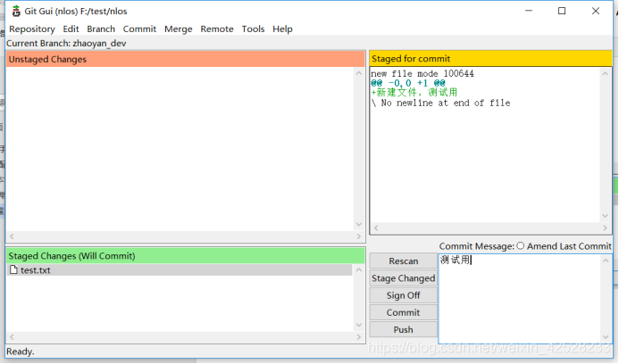Viewport: 619px width, 364px height.
Task: Click up arrow of Unstaged Changes vertical scrollbar
Action: (359, 73)
